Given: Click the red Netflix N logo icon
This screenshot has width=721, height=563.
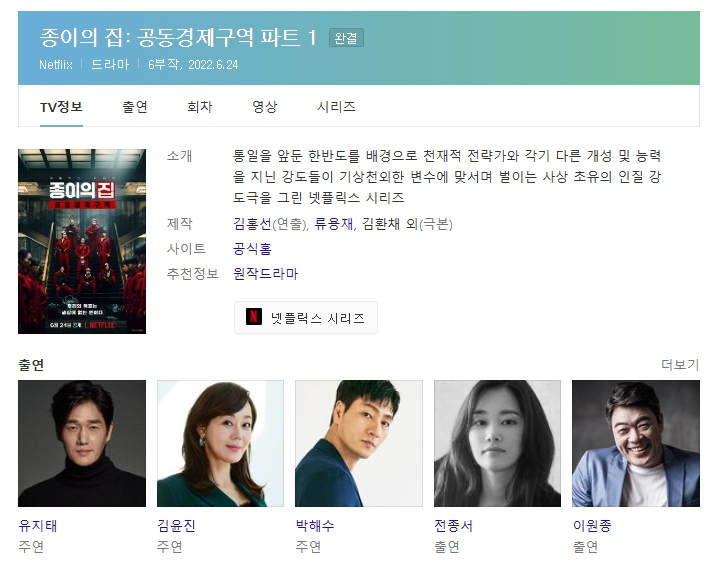Looking at the screenshot, I should pos(254,317).
